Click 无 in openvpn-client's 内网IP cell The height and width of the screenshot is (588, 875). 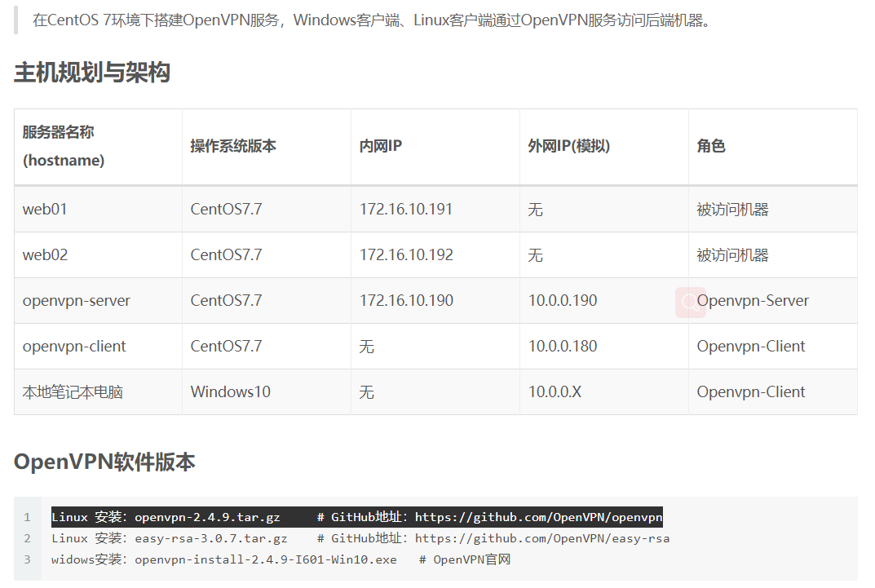point(367,347)
